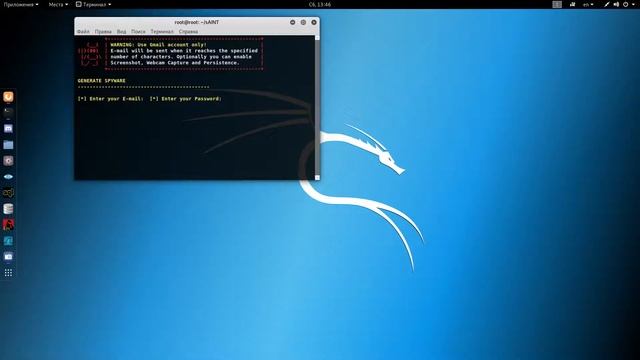Open the Files folder icon in the dock
640x360 pixels.
(x=8, y=144)
